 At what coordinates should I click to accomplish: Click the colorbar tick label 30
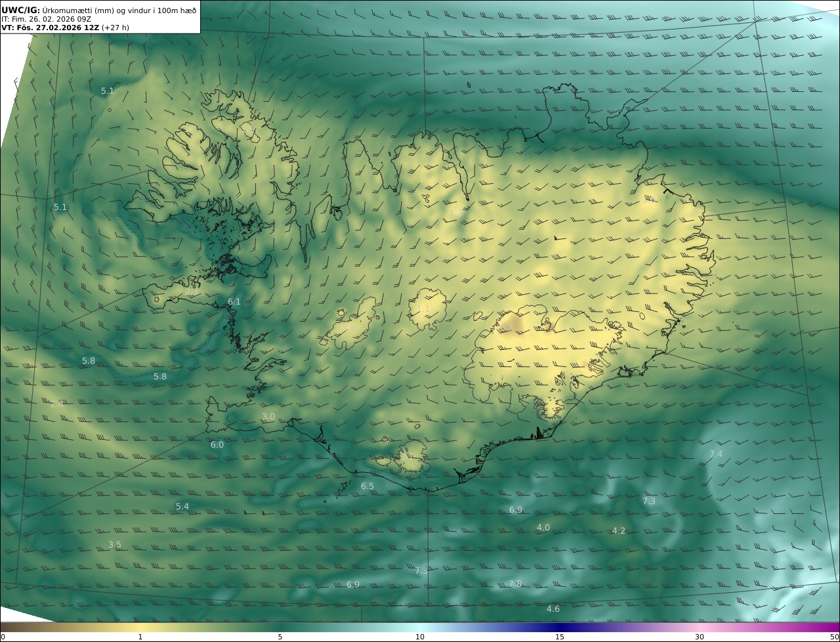[x=700, y=637]
